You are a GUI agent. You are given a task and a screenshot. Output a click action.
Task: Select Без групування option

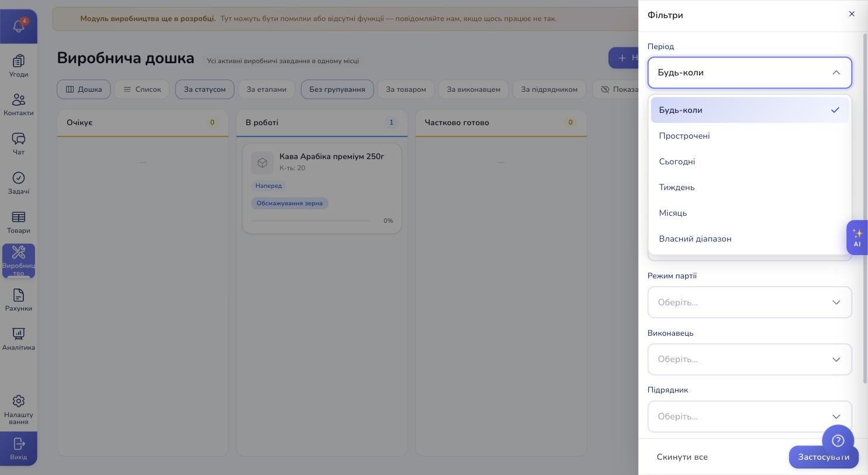[x=337, y=90]
